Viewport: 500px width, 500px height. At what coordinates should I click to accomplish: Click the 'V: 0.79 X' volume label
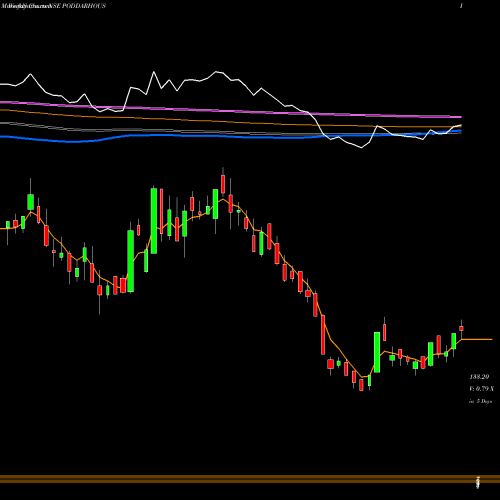coord(481,389)
